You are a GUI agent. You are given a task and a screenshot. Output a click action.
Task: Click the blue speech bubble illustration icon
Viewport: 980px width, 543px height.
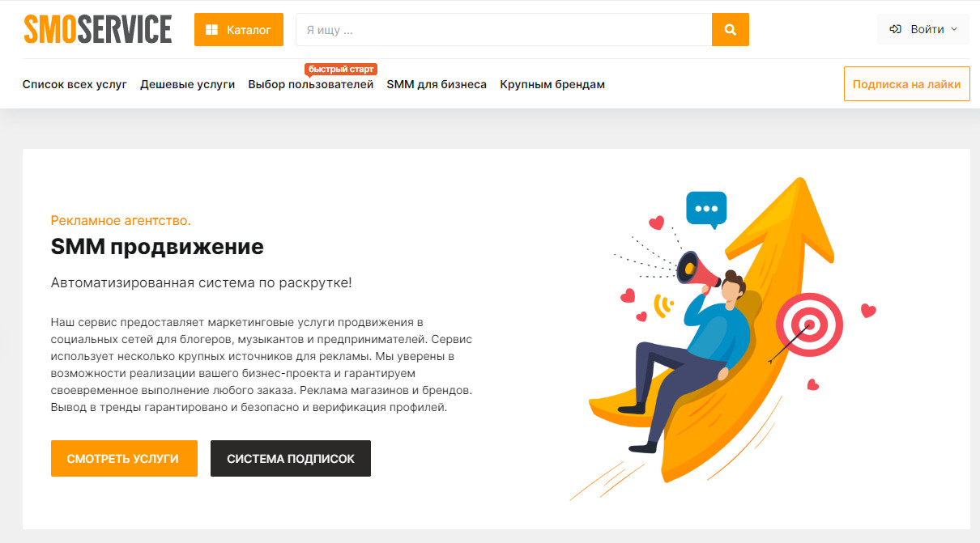[x=706, y=210]
